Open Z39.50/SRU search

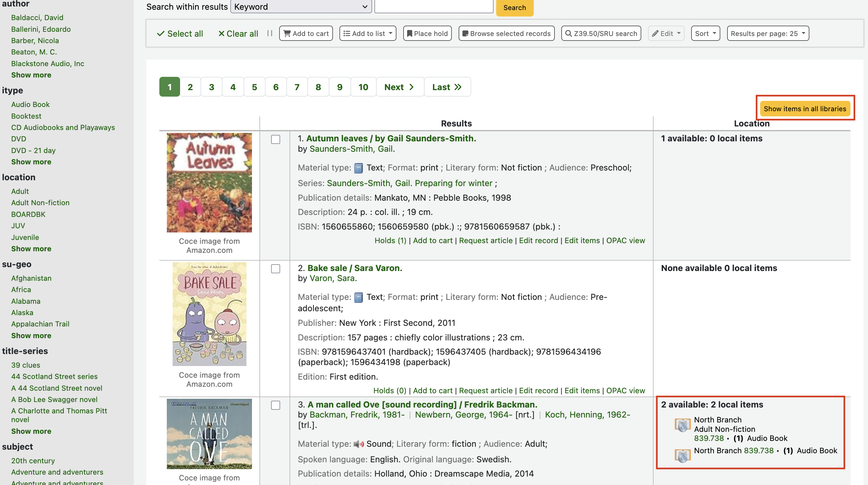pos(601,33)
